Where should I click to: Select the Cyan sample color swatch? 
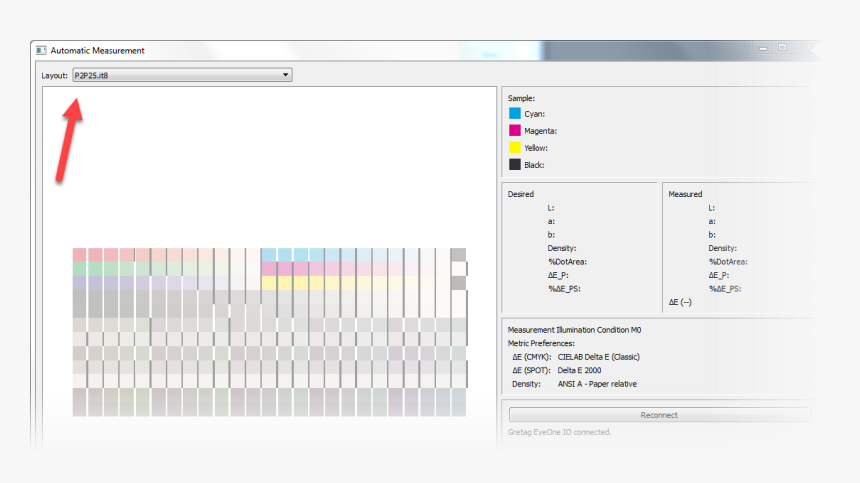click(x=515, y=114)
